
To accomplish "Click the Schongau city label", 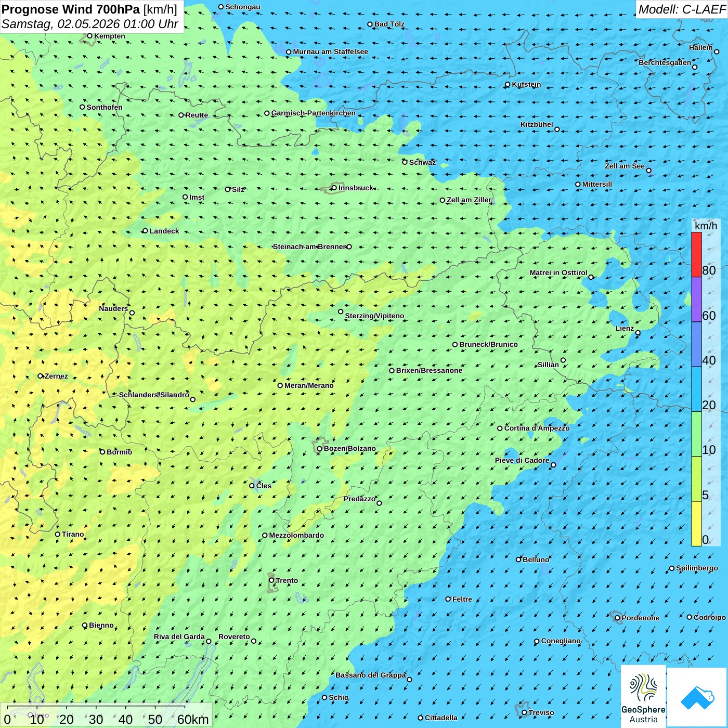I will click(x=243, y=7).
